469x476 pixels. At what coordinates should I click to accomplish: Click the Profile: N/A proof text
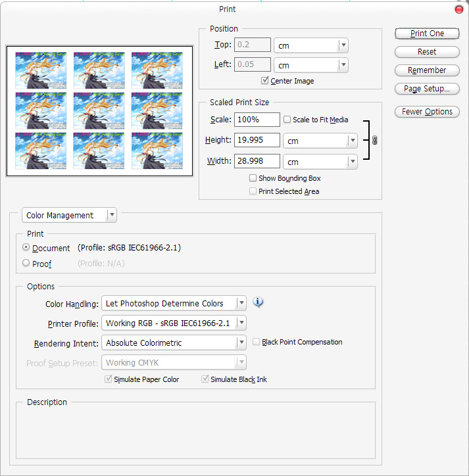tap(101, 263)
